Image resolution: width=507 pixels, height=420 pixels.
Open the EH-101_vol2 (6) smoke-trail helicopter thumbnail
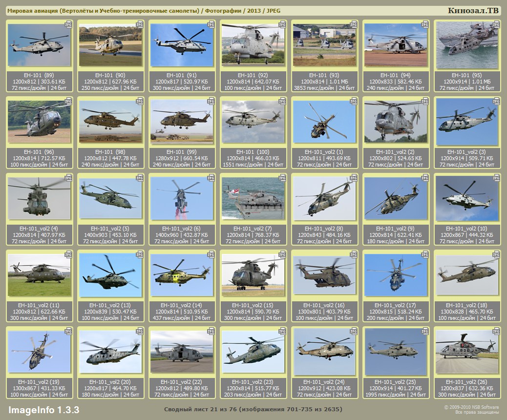(x=182, y=198)
